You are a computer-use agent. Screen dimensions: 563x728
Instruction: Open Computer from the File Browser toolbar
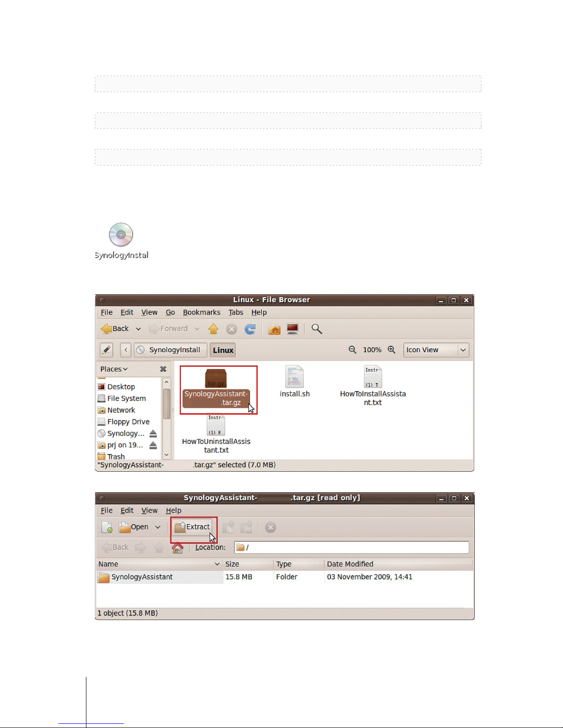(293, 329)
